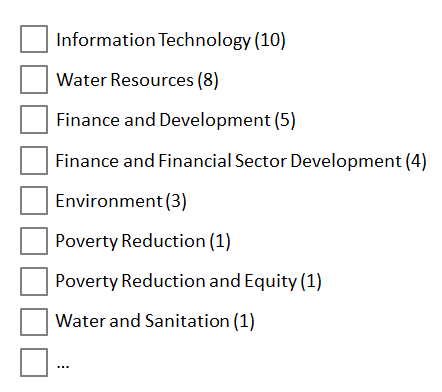
Task: Enable the Finance and Development checkbox
Action: coord(34,120)
